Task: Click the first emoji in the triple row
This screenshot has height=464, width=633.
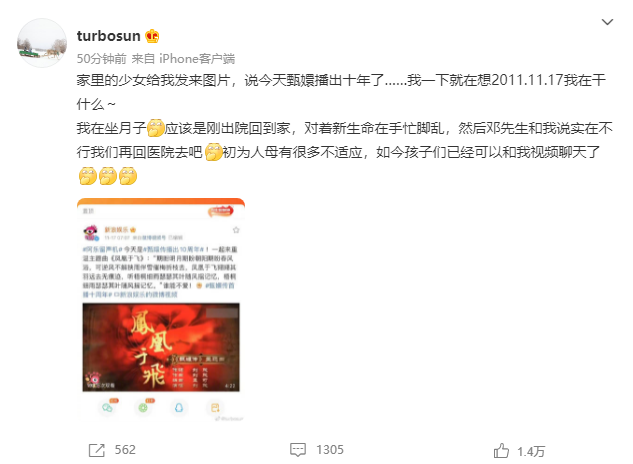Action: 88,176
